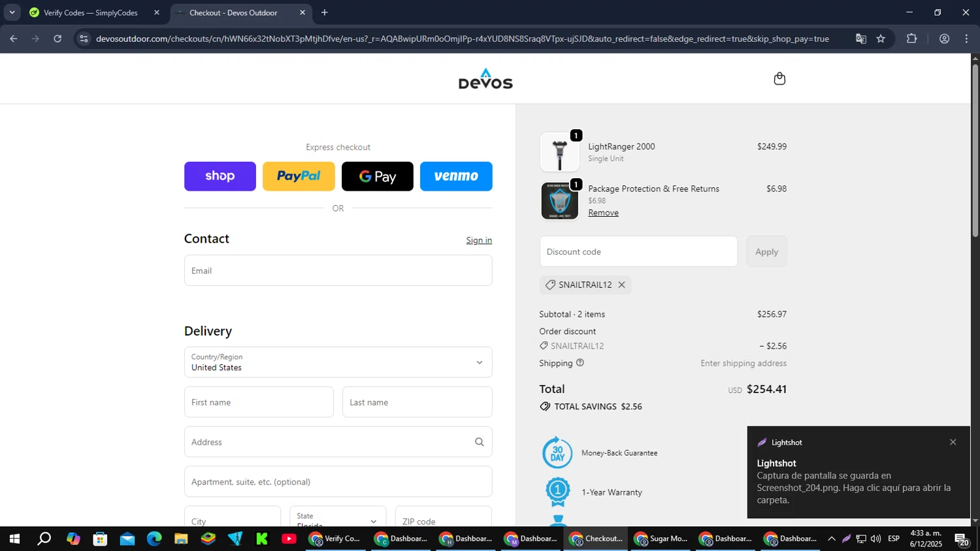The height and width of the screenshot is (551, 980).
Task: Click the 30 Day Money-Back Guarantee badge
Action: (557, 452)
